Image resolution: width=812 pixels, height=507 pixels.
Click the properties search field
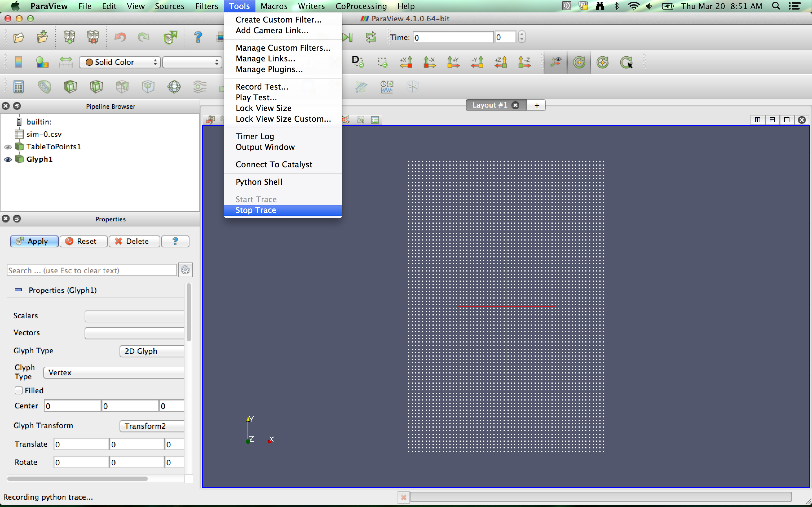(91, 270)
